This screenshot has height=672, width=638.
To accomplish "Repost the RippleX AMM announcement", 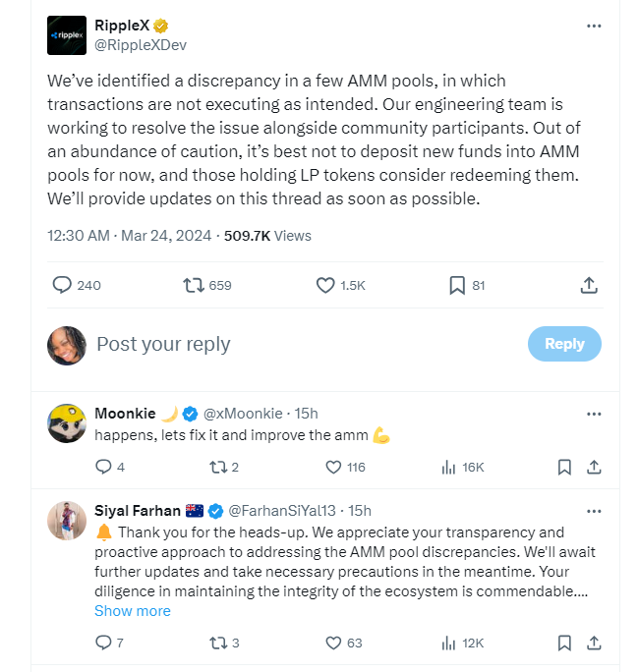I will (195, 285).
